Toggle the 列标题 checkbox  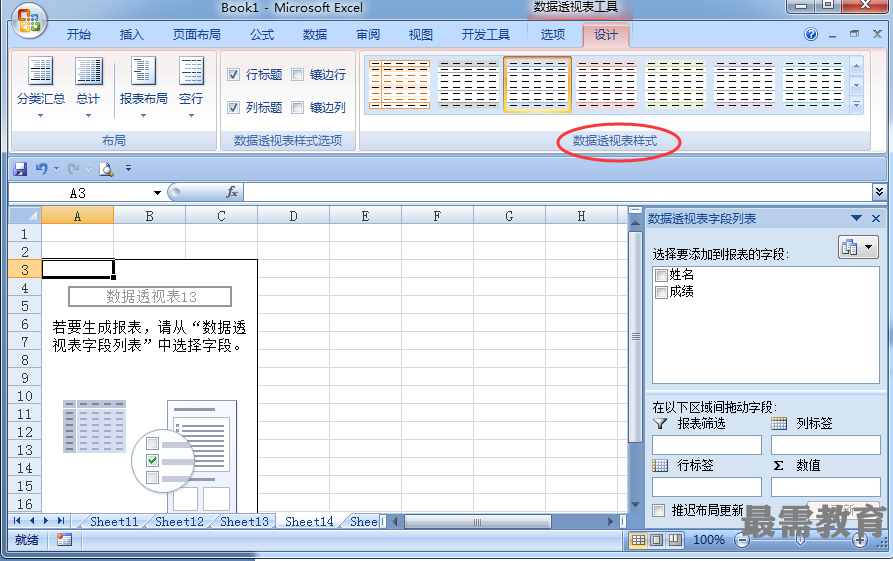pos(233,107)
